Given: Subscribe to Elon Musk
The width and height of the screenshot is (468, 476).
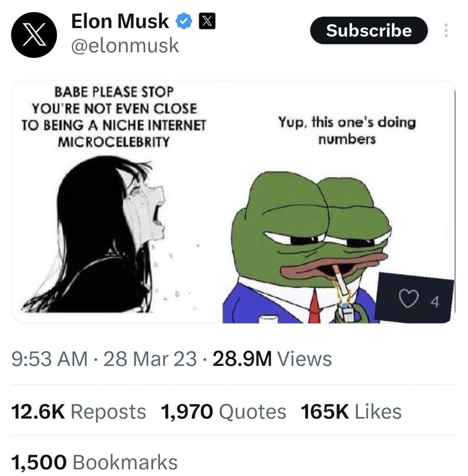Looking at the screenshot, I should [x=369, y=31].
